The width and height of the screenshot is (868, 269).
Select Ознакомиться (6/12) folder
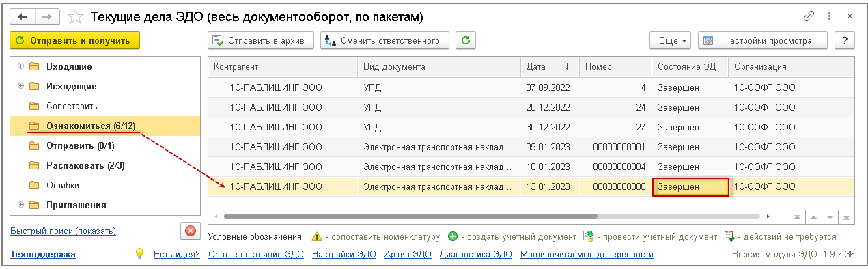(x=91, y=126)
